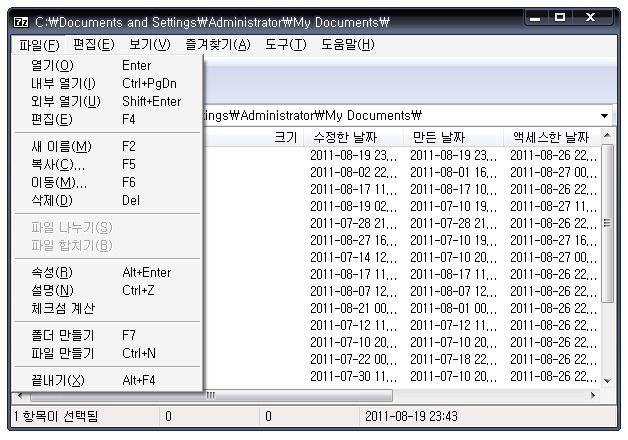Click accessed date 2011-08-27 11... cell

coord(554,206)
